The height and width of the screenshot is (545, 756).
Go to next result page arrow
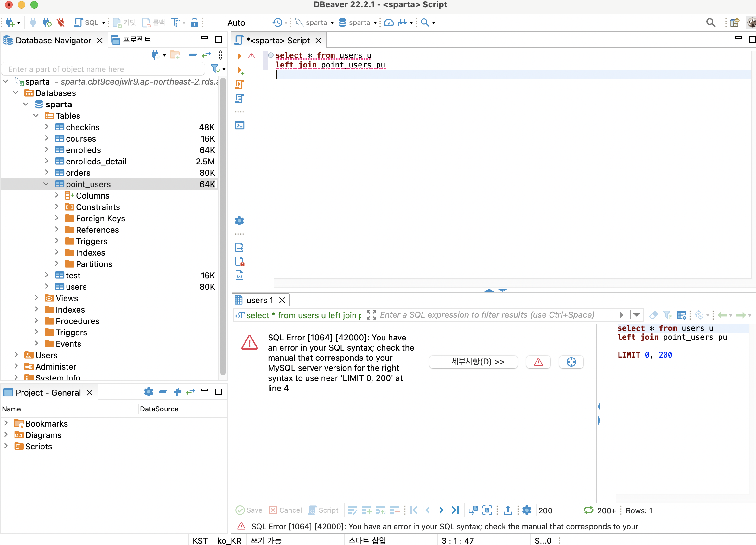[x=441, y=510]
